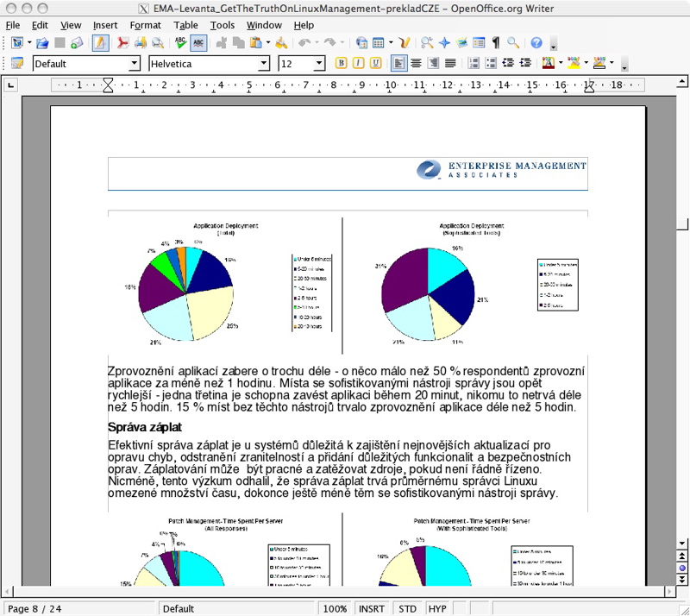
Task: Click HYP hyperlink mode in status bar
Action: 437,608
